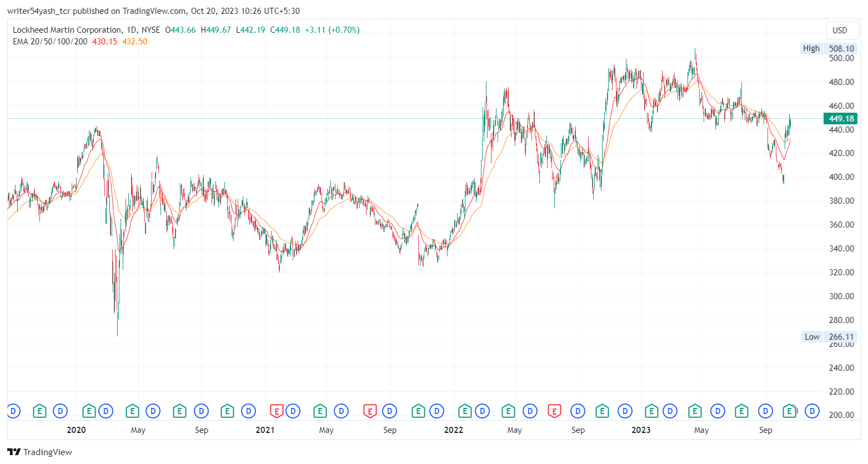The image size is (868, 464).
Task: Click red earnings marker between May and Sep 2021
Action: 370,411
